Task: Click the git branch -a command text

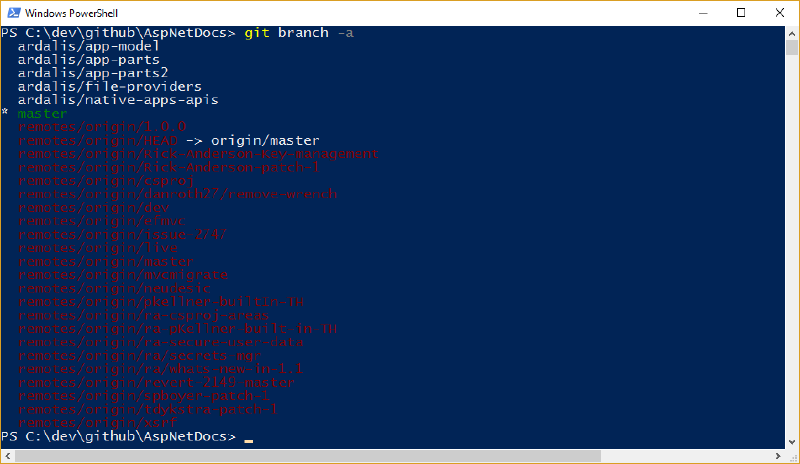Action: pos(299,33)
